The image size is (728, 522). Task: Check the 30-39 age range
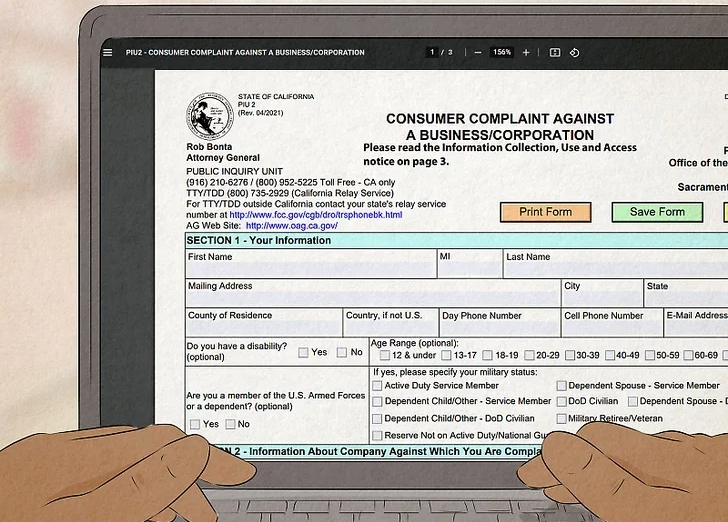tap(570, 355)
